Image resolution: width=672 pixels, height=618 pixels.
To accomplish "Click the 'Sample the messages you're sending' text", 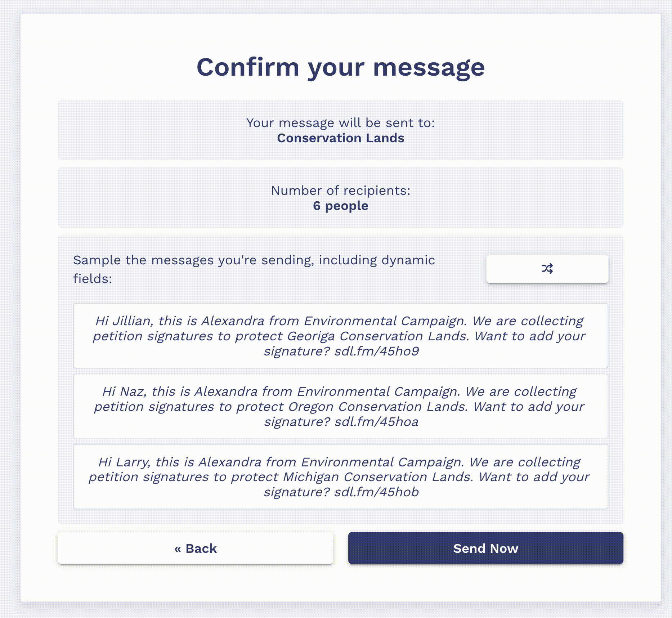I will click(254, 269).
